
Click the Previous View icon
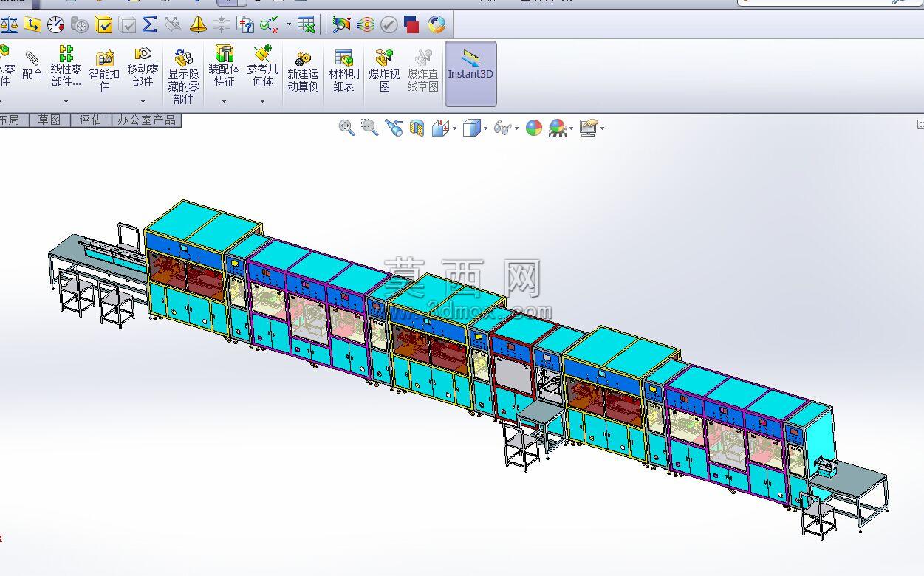(x=394, y=128)
